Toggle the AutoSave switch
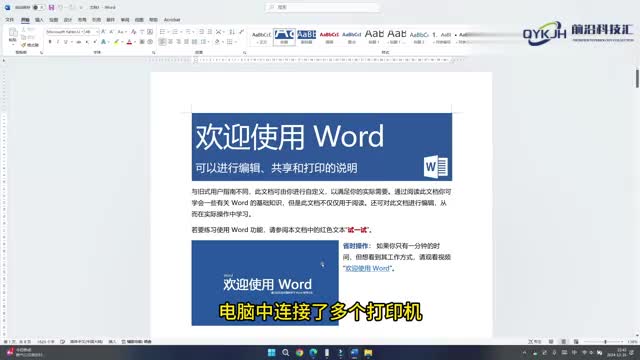640x360 pixels. pos(38,7)
